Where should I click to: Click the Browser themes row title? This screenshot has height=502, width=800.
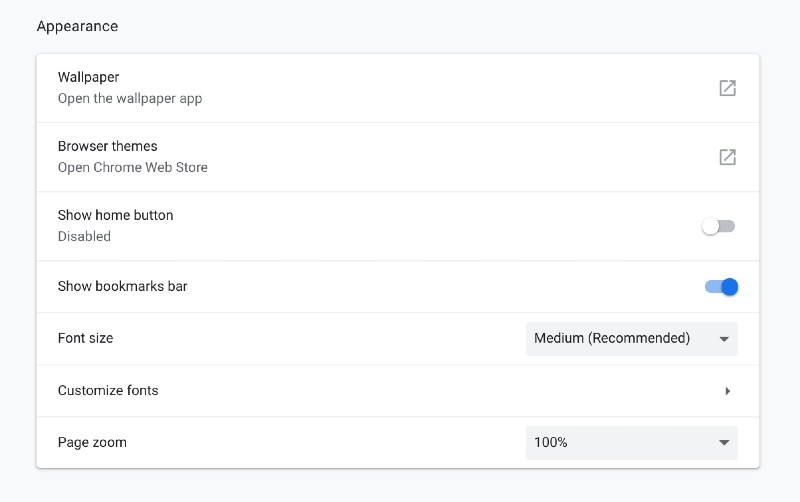[108, 146]
